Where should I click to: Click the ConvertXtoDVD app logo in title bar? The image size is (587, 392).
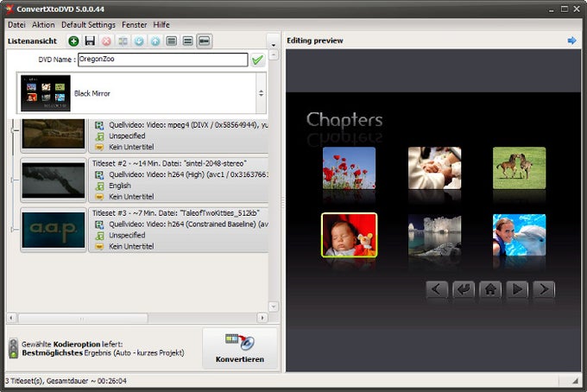[9, 9]
